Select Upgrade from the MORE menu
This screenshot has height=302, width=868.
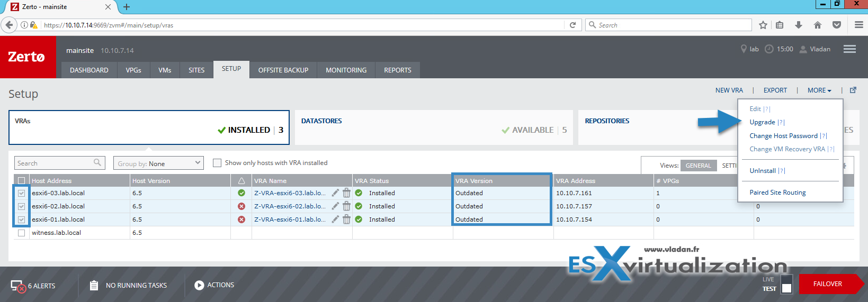point(763,122)
